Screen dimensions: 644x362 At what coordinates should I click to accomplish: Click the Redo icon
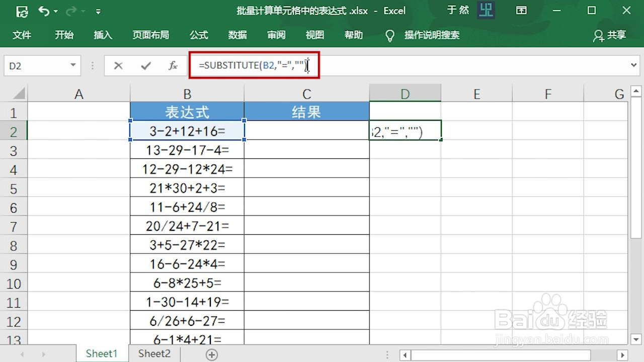[x=70, y=11]
